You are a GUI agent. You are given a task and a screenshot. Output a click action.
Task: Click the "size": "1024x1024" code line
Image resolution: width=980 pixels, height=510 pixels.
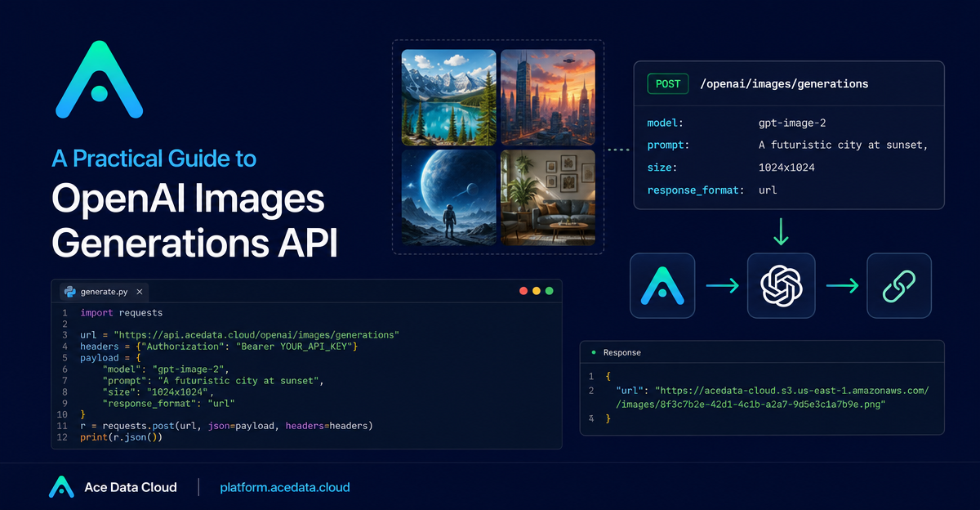[157, 392]
